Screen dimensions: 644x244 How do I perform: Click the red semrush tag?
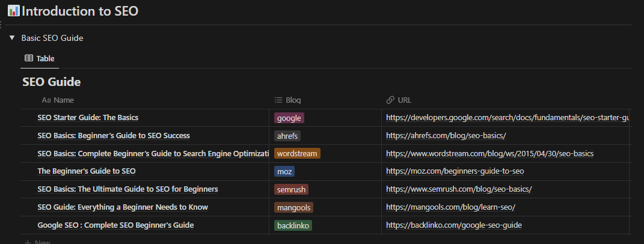[291, 189]
